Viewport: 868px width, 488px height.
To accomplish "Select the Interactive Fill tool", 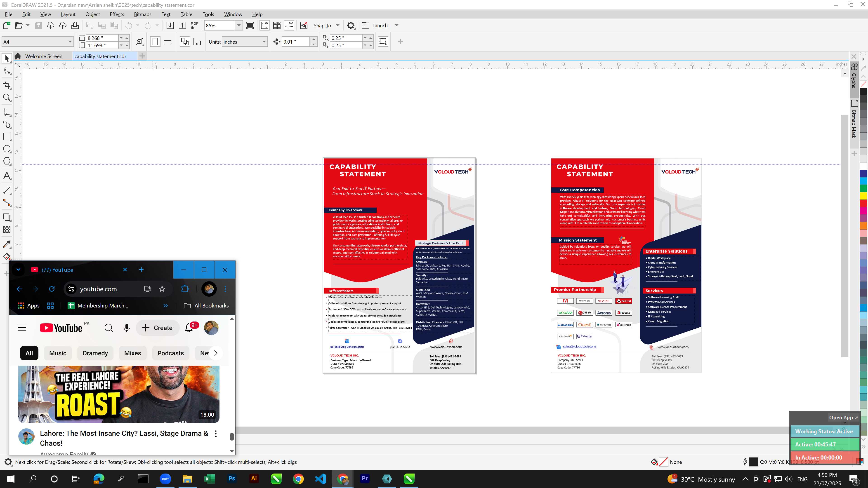I will pyautogui.click(x=7, y=256).
